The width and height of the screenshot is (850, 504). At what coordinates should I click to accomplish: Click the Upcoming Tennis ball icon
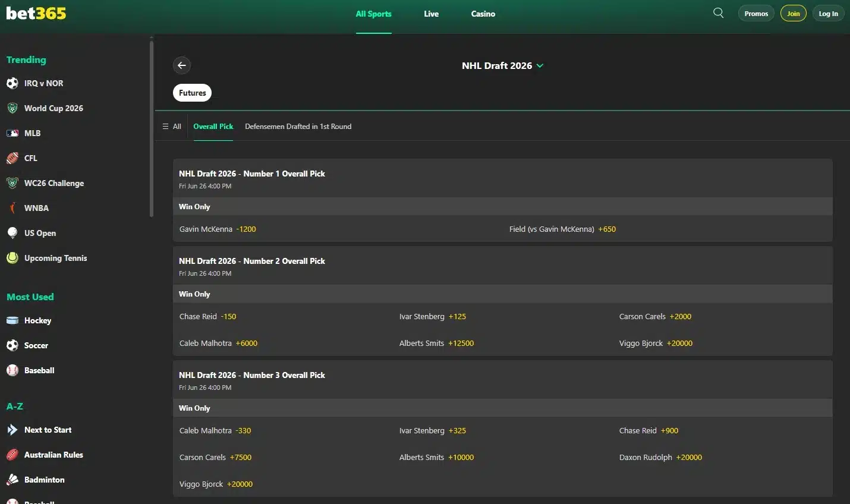coord(12,258)
